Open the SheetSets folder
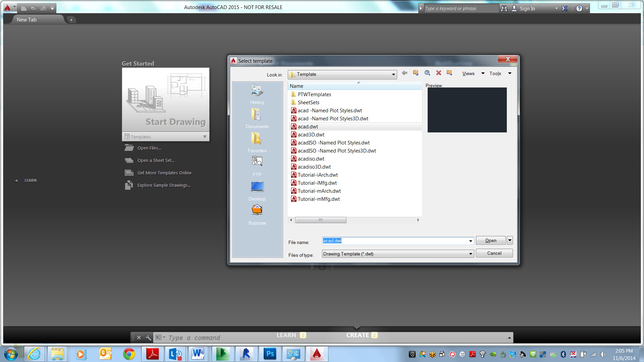The height and width of the screenshot is (362, 644). 308,102
